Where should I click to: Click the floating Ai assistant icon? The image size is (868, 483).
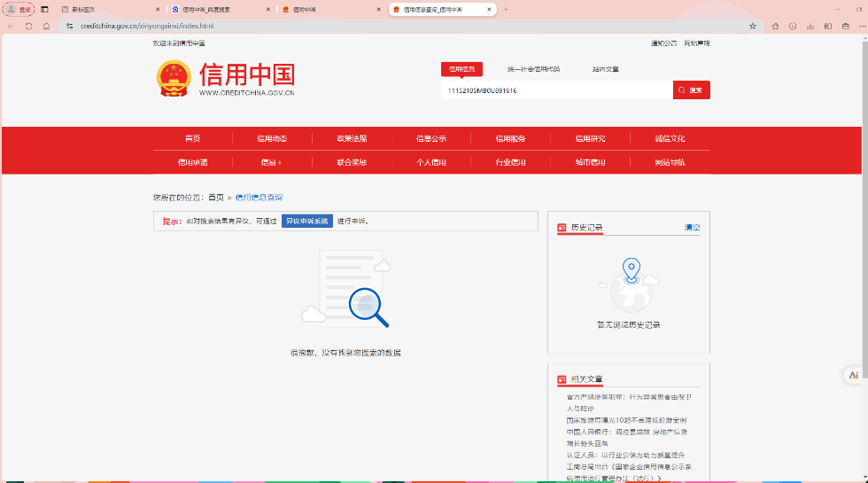[853, 375]
